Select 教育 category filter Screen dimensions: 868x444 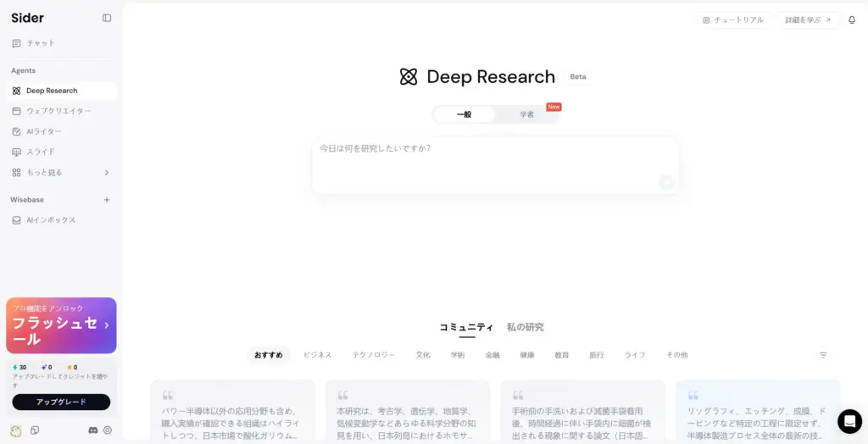(x=562, y=355)
